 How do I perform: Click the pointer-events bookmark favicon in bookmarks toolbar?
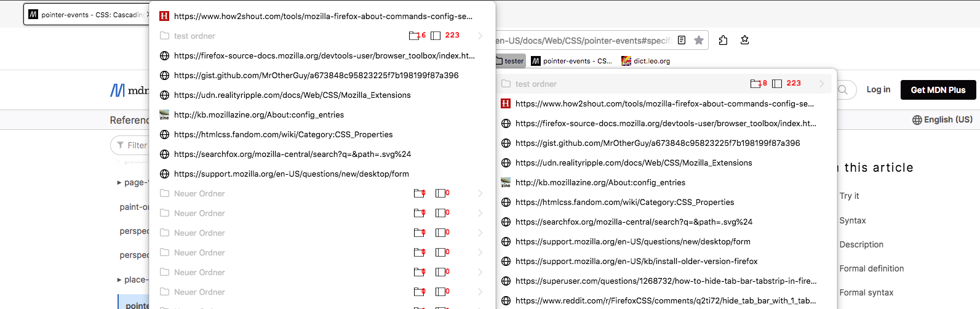[536, 61]
